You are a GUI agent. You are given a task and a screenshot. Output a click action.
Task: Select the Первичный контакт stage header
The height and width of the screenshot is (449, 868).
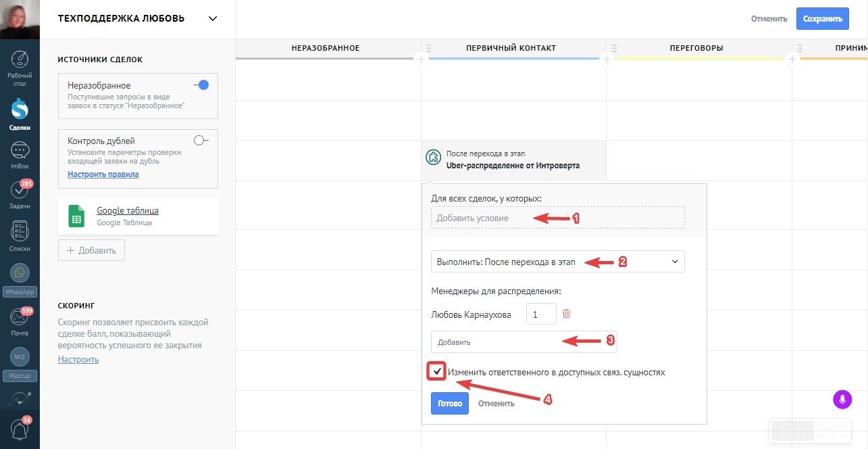click(511, 48)
